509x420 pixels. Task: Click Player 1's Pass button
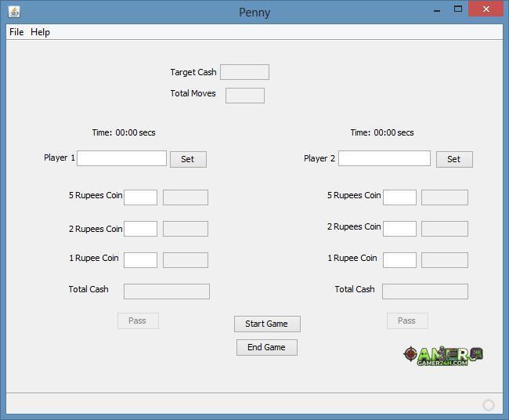click(x=139, y=321)
